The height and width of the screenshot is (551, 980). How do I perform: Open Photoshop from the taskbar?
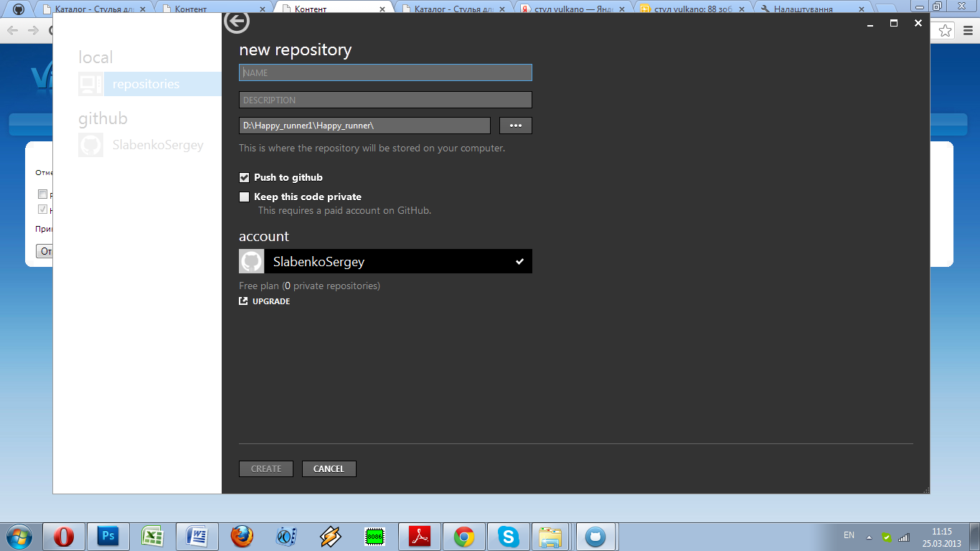click(x=109, y=537)
